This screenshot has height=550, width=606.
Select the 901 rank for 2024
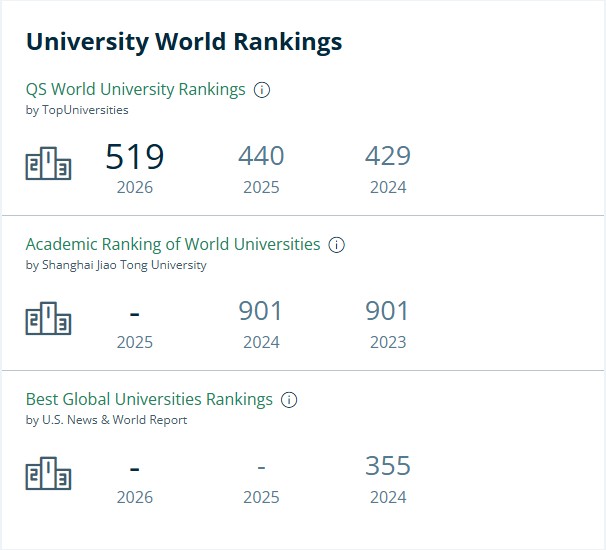click(x=260, y=311)
